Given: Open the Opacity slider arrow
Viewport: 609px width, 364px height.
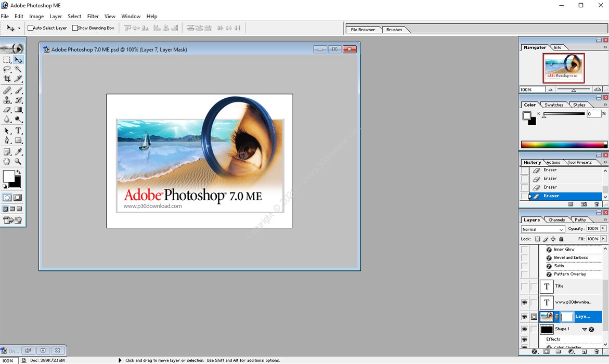Looking at the screenshot, I should tap(603, 228).
